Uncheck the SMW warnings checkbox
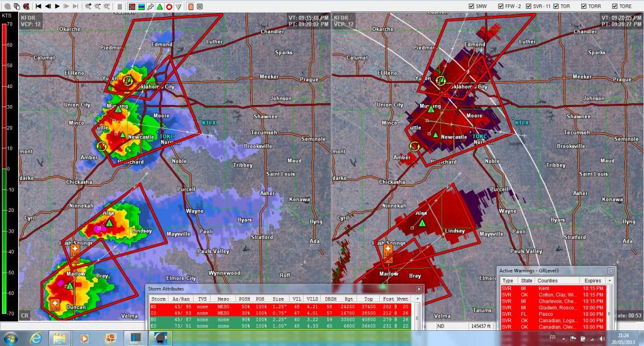 coord(472,6)
